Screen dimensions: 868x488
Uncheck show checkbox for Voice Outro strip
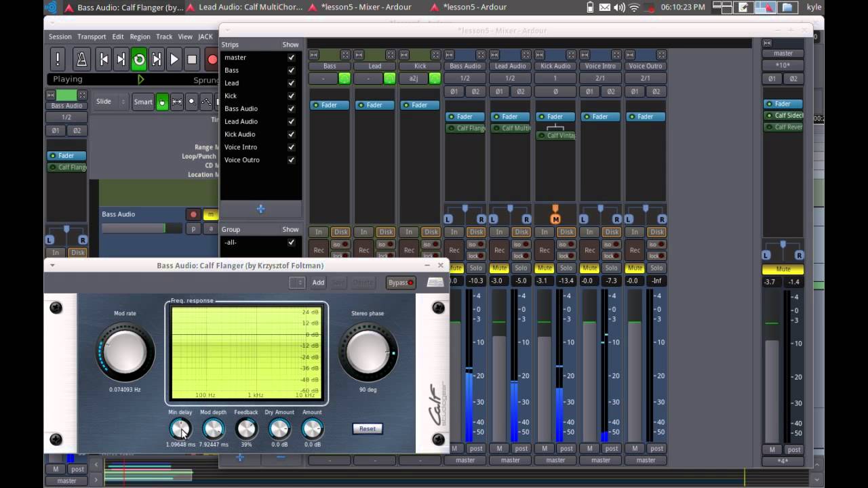[292, 160]
